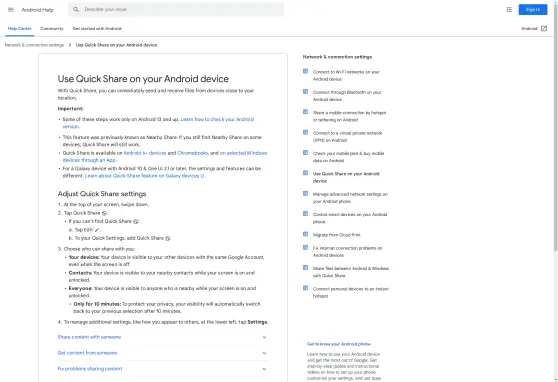
Task: Click article icon beside Share a mobile connection
Action: point(305,112)
